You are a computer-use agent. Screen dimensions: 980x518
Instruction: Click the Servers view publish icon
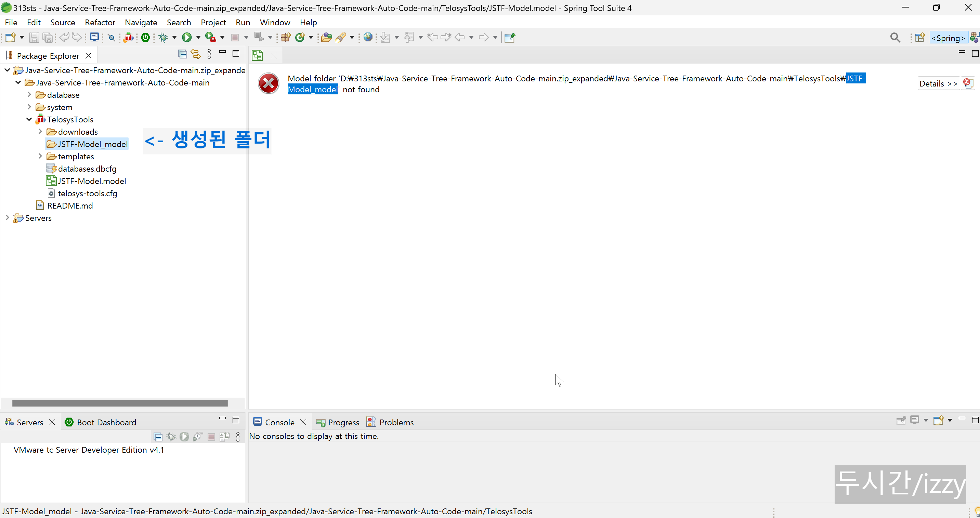(224, 437)
